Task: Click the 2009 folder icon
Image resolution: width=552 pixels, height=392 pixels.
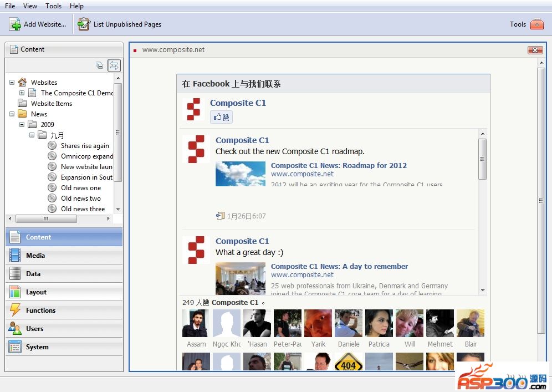Action: click(x=32, y=124)
